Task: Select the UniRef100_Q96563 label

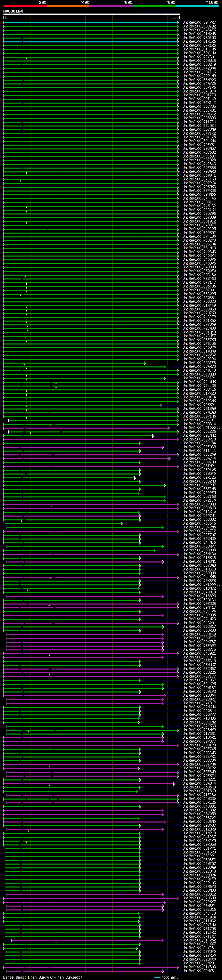Action: click(x=199, y=187)
